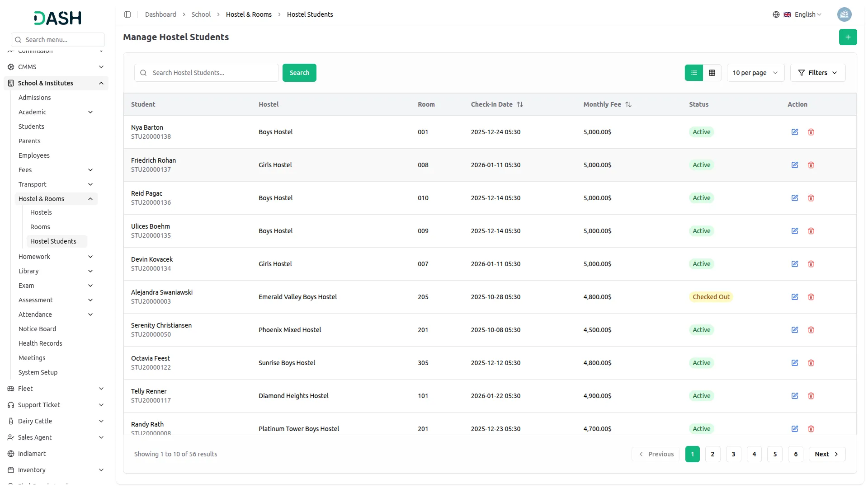Open the 10 per page dropdown

tap(755, 73)
